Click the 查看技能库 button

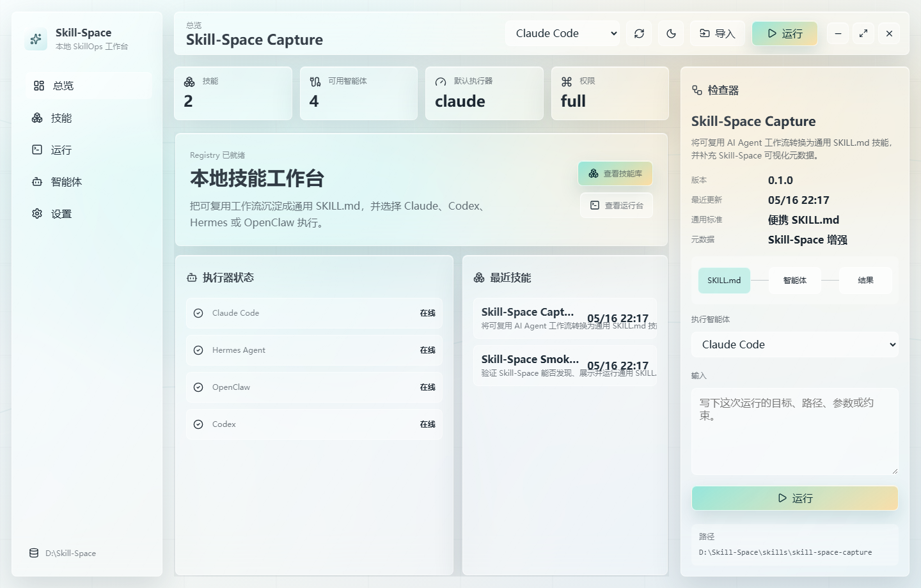point(615,173)
